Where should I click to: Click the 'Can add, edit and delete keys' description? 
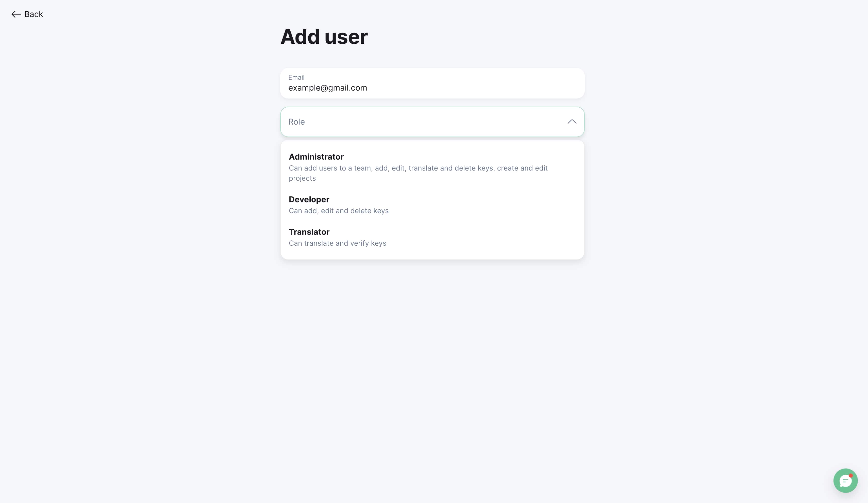click(x=339, y=211)
